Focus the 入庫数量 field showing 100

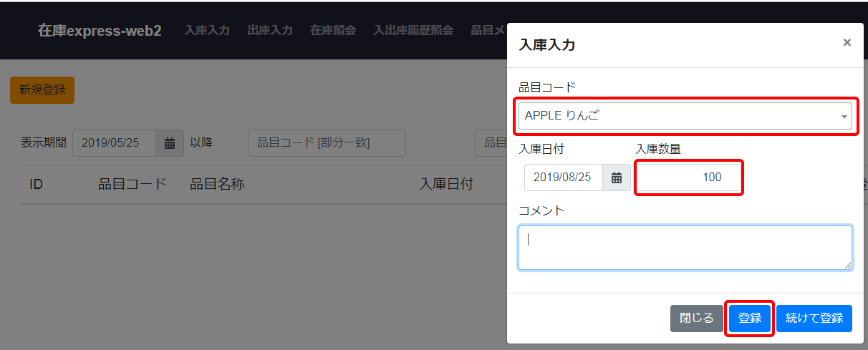(689, 178)
